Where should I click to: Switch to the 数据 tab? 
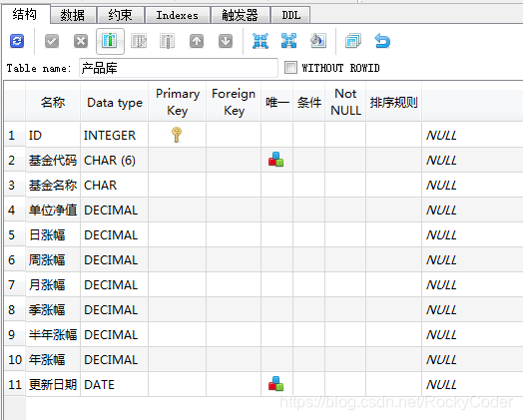click(73, 15)
